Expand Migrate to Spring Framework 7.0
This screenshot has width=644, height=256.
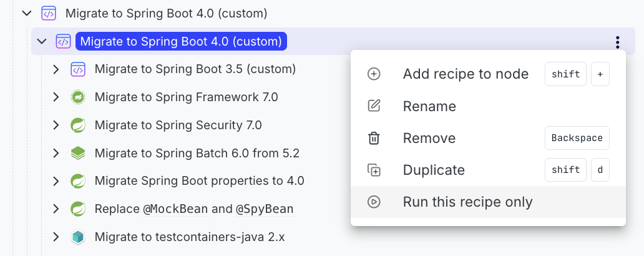(56, 97)
